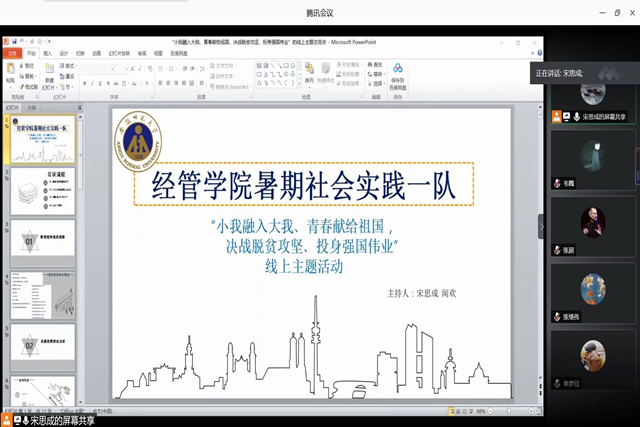Viewport: 640px width, 427px height.
Task: Click the Shape Outline (形状轮廓) button
Action: click(x=349, y=74)
